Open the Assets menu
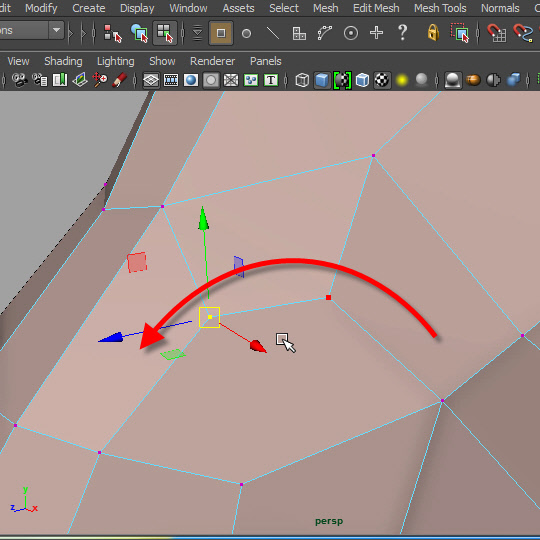The image size is (540, 540). click(x=238, y=8)
